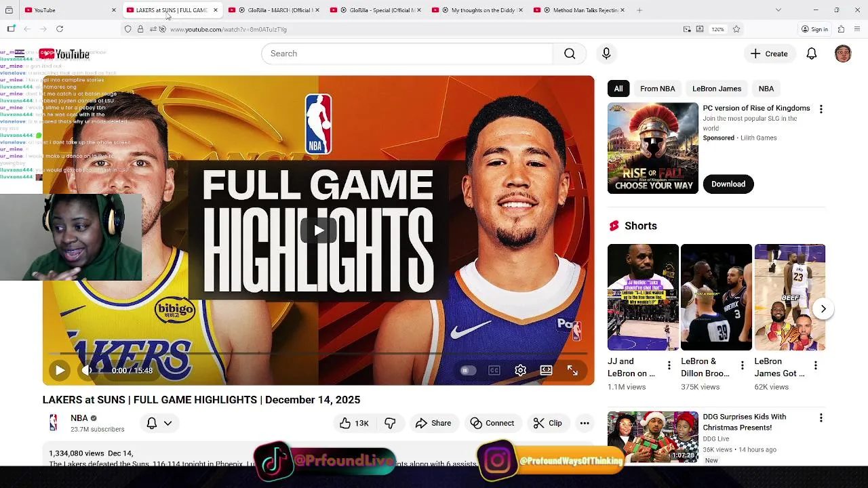Open the LeBron James Got short

coord(789,297)
